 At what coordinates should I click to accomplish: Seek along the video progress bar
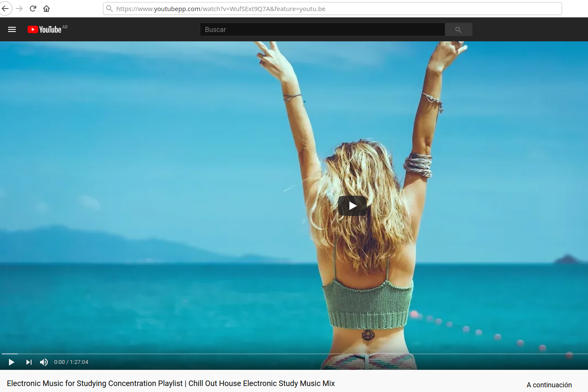pos(294,354)
